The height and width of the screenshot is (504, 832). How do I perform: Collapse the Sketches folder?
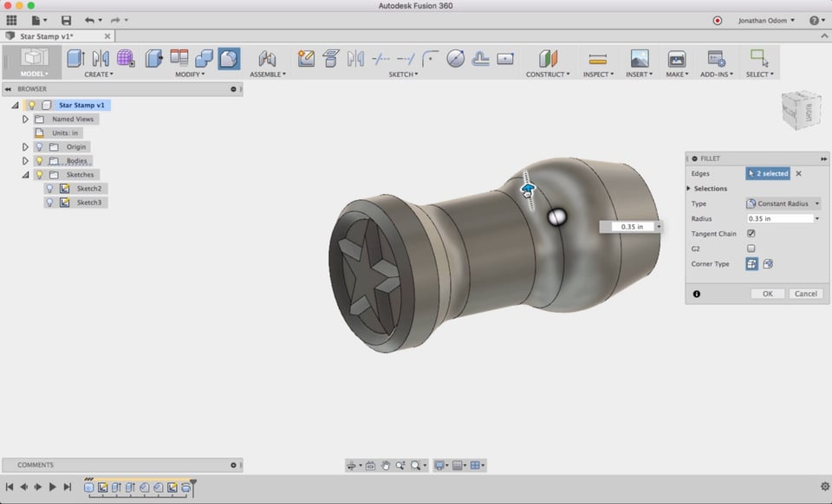25,174
